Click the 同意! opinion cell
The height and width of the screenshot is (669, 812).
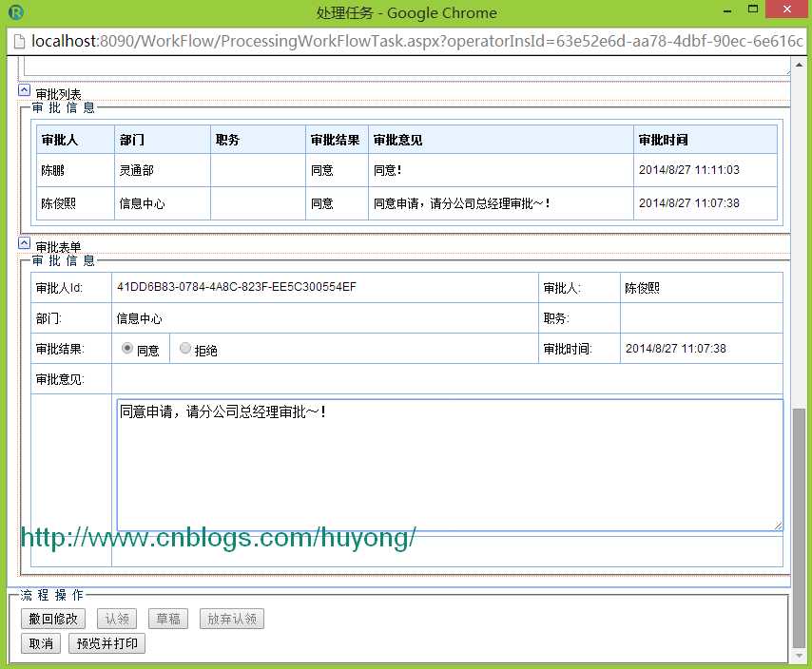501,170
